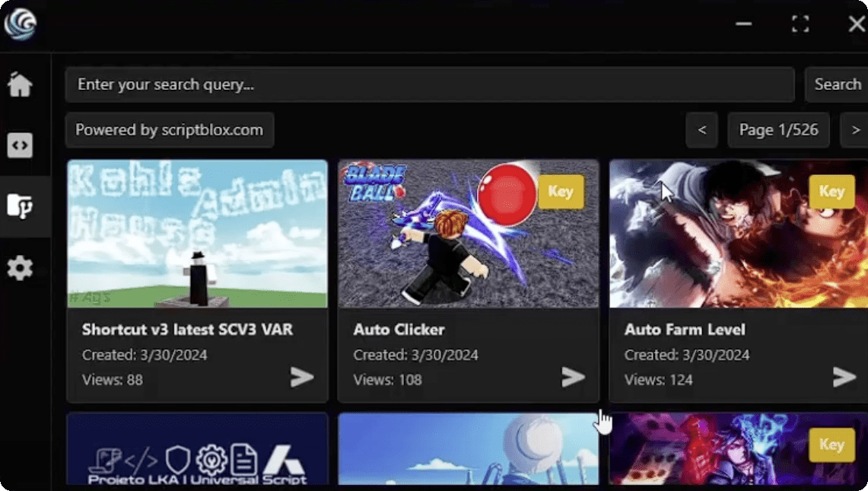Go to the previous page of scripts
Viewport: 868px width, 491px height.
702,130
